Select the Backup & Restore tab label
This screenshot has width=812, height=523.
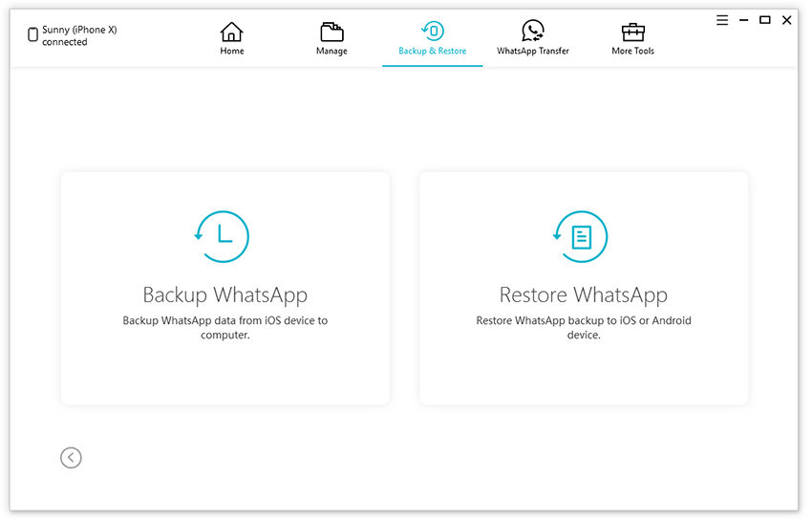433,51
